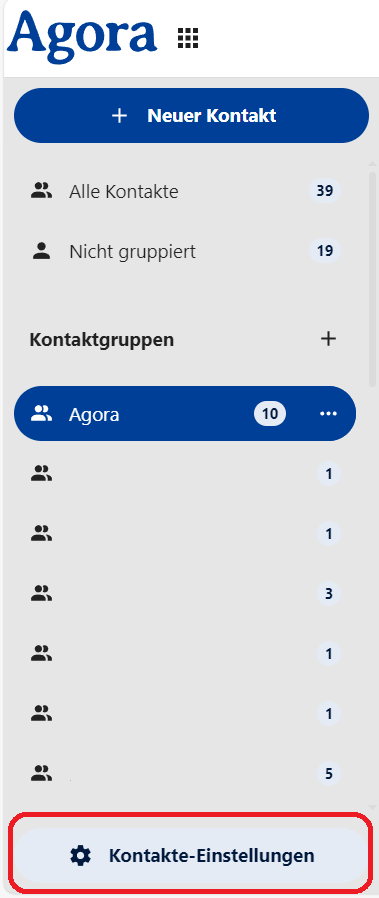Click the 39 badge on Alle Kontakte

[325, 191]
